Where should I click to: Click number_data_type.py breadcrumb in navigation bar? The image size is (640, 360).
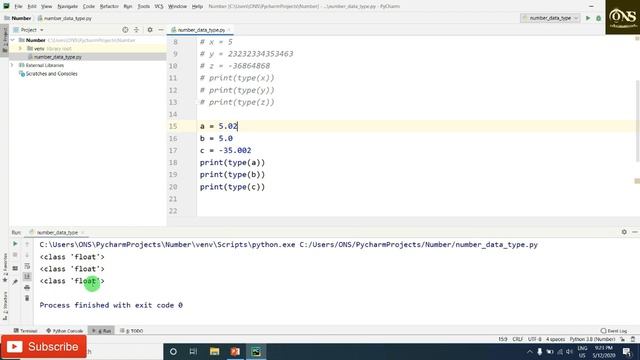click(x=64, y=18)
